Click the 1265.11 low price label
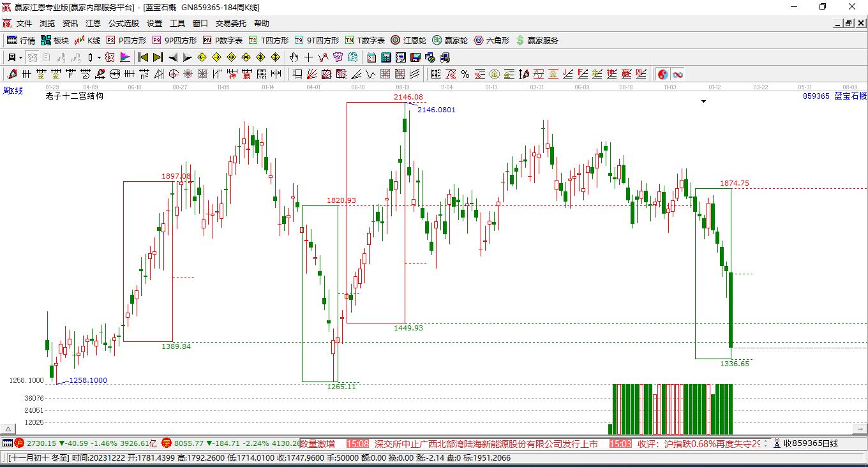 (341, 387)
